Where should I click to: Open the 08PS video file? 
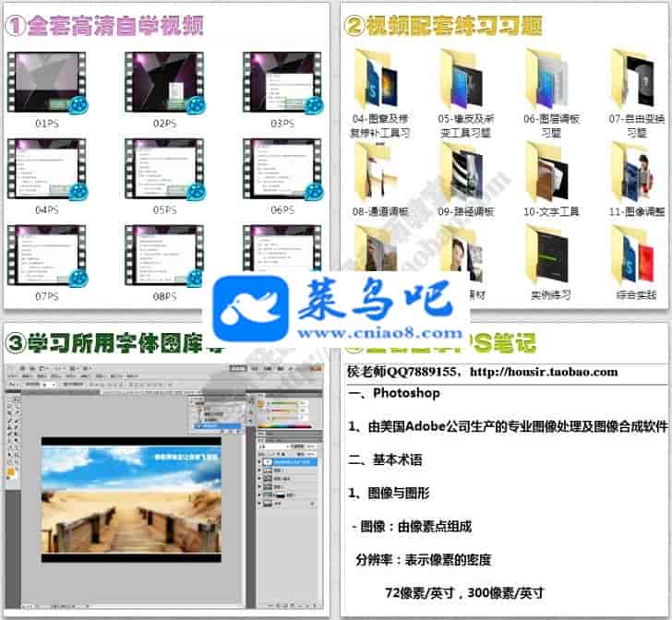(164, 254)
